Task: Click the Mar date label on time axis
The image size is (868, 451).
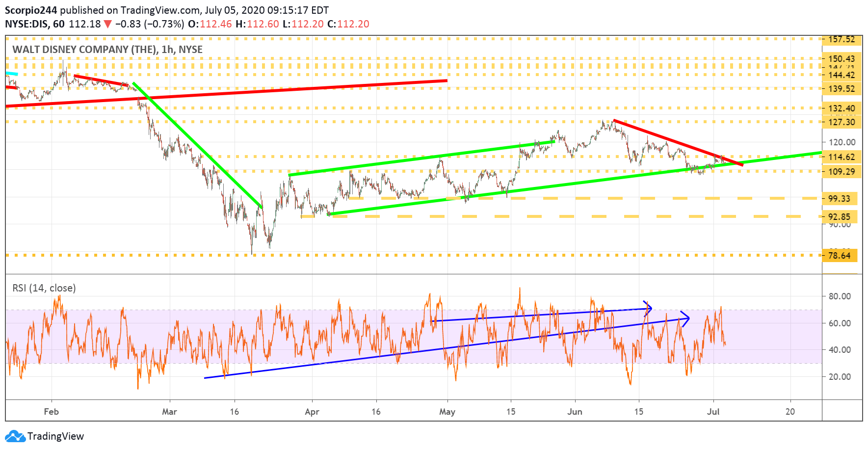Action: 169,412
